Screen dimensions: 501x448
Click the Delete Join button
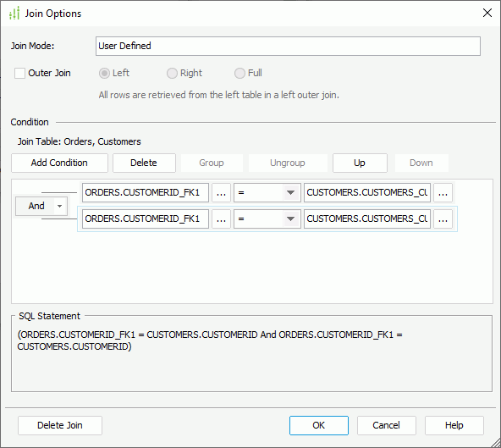[60, 425]
